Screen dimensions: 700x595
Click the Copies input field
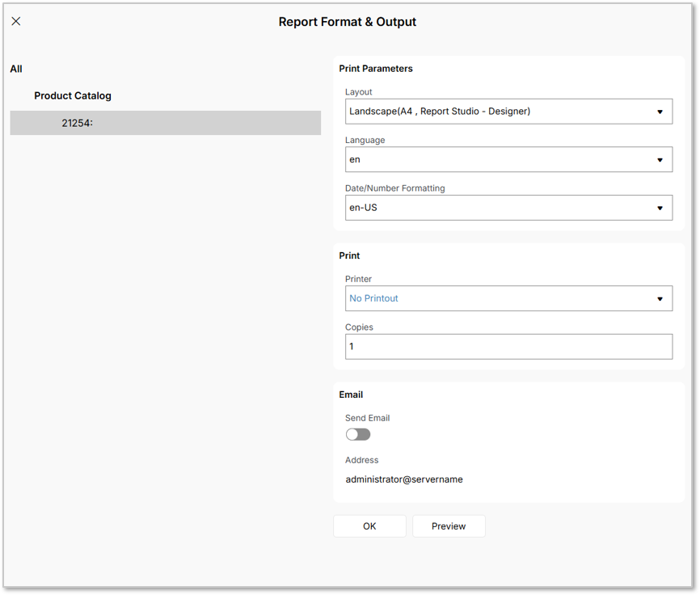tap(508, 347)
